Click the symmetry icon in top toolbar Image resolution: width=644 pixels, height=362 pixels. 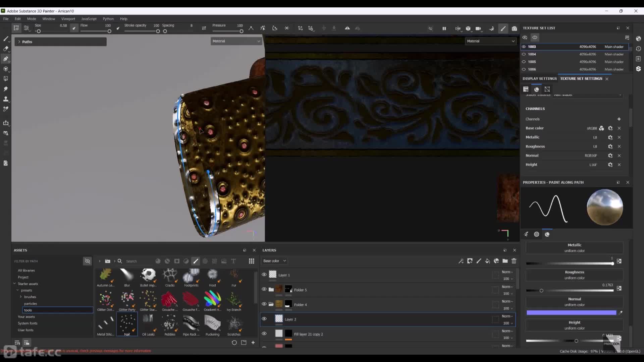347,28
